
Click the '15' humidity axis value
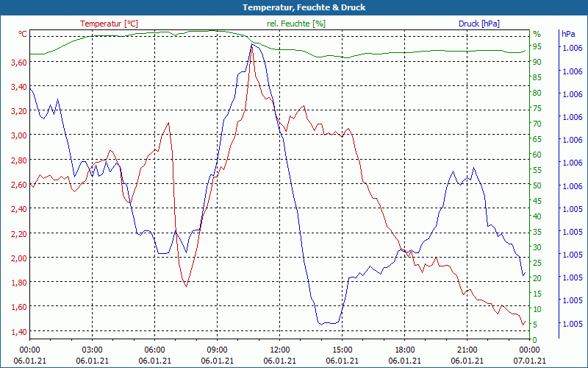[x=537, y=294]
